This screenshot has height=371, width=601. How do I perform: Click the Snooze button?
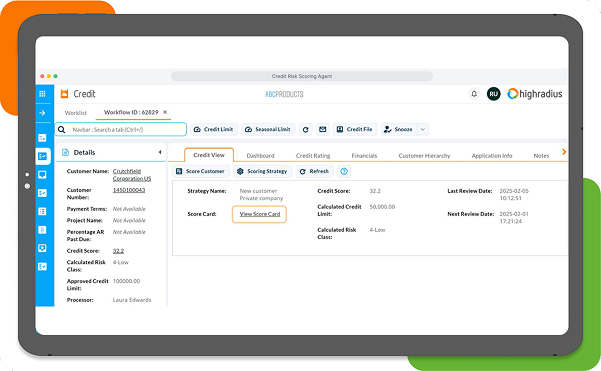click(x=399, y=130)
